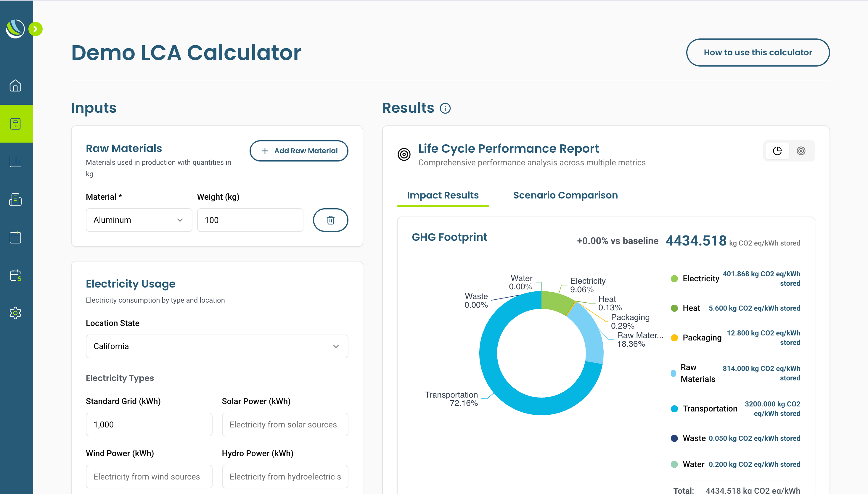Click the buildings sidebar icon
Screen dimensions: 868x494
click(x=15, y=199)
